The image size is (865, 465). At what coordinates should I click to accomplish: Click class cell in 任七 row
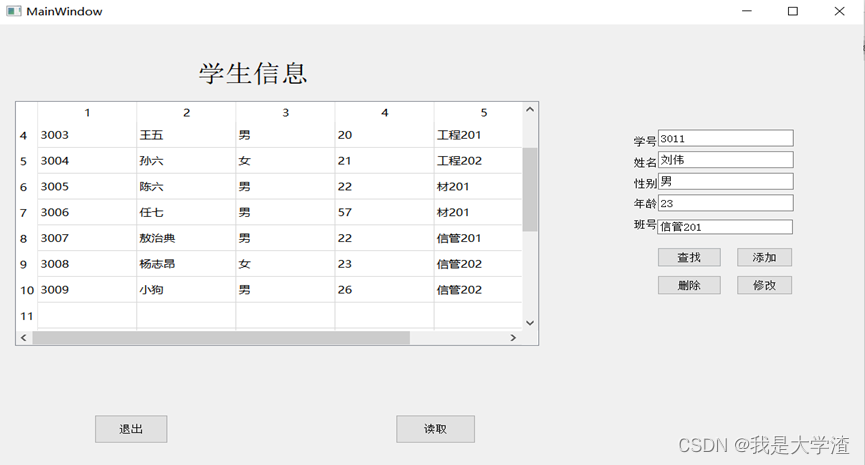coord(478,212)
